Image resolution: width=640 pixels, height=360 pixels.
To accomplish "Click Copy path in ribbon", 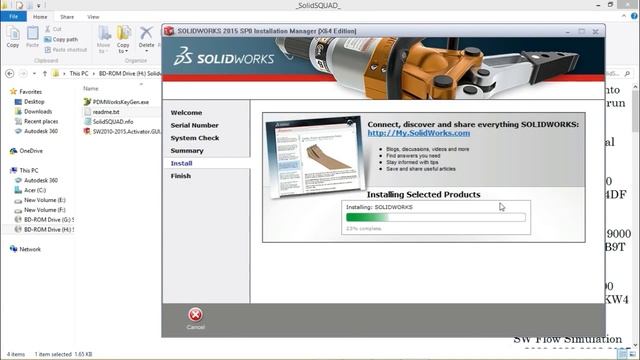I will (x=61, y=40).
